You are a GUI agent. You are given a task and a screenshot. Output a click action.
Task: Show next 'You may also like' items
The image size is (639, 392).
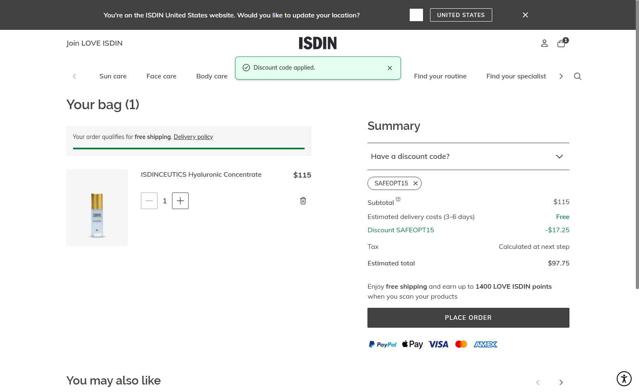point(561,382)
